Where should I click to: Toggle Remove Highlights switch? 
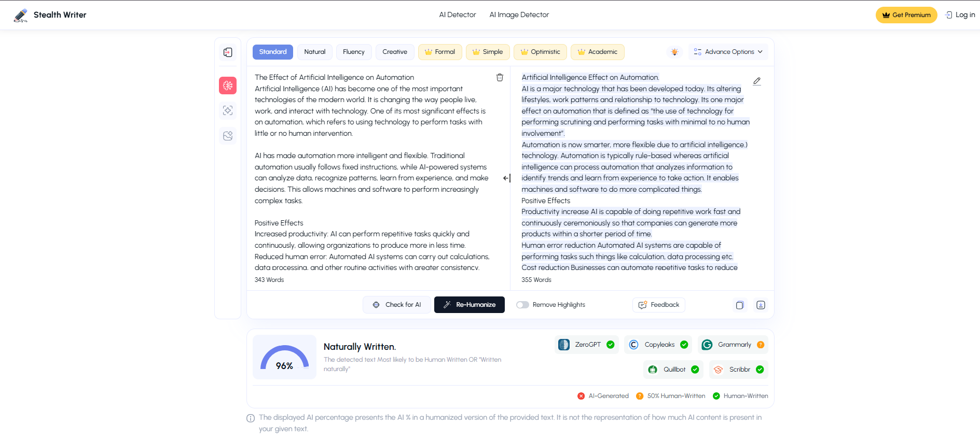[522, 305]
